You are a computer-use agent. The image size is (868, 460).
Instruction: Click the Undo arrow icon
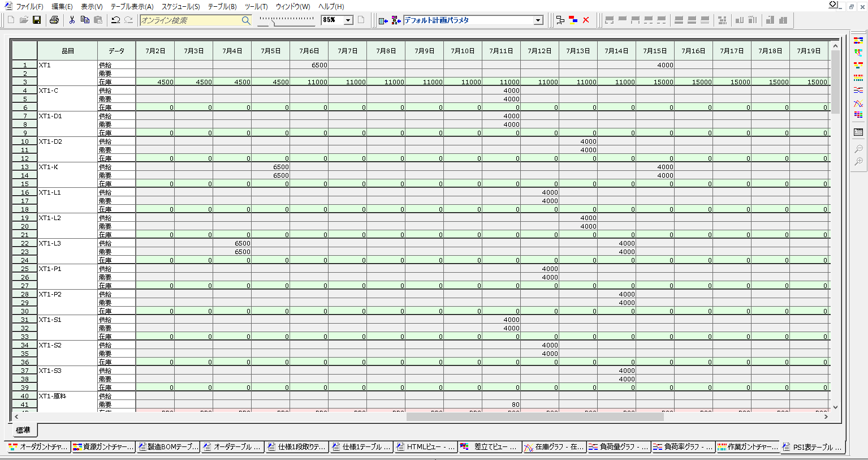115,20
